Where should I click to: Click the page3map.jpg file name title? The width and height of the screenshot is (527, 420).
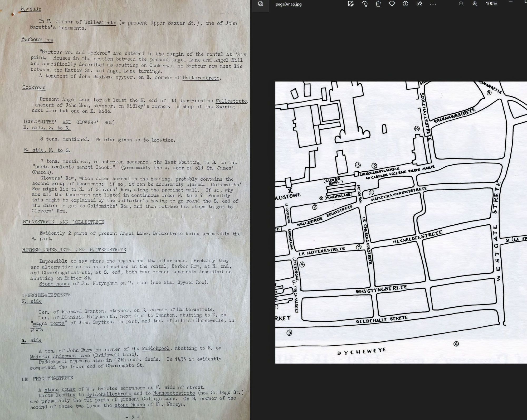point(289,4)
